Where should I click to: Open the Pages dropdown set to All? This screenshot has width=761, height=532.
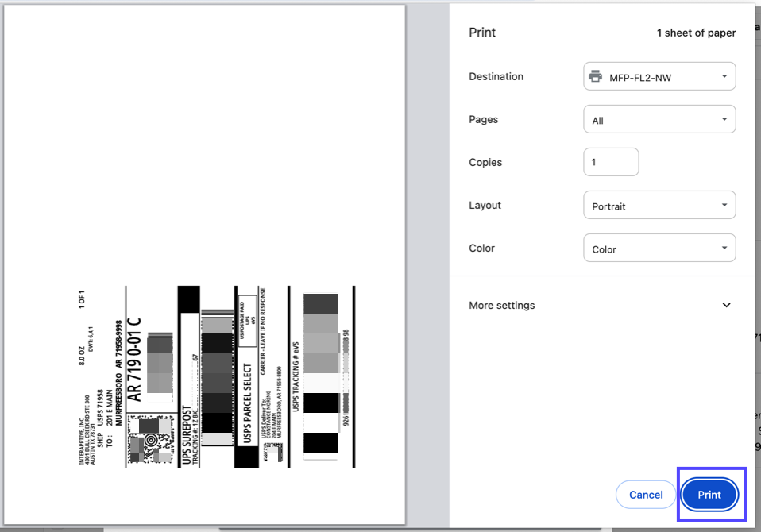click(x=659, y=119)
